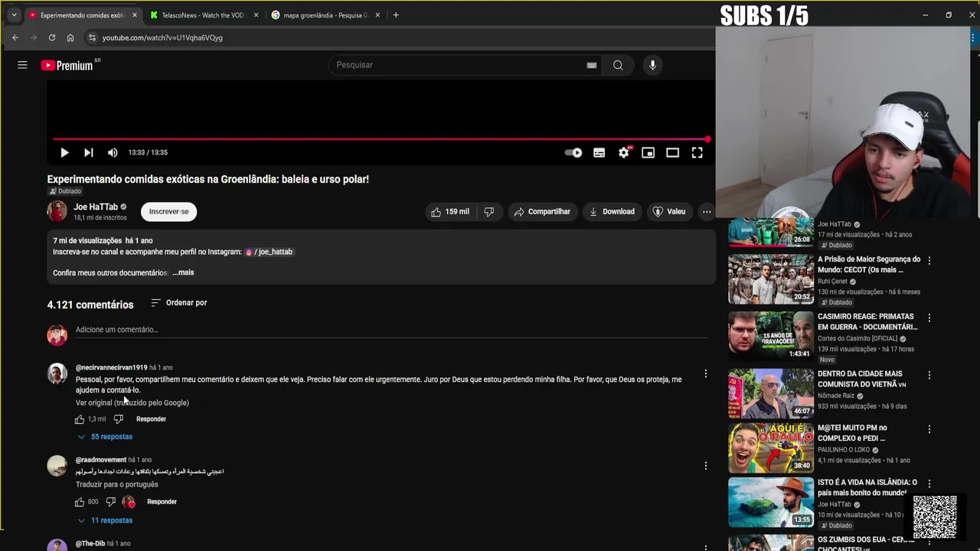Open the on-screen keyboard in search box
The height and width of the screenshot is (551, 980).
click(x=592, y=65)
